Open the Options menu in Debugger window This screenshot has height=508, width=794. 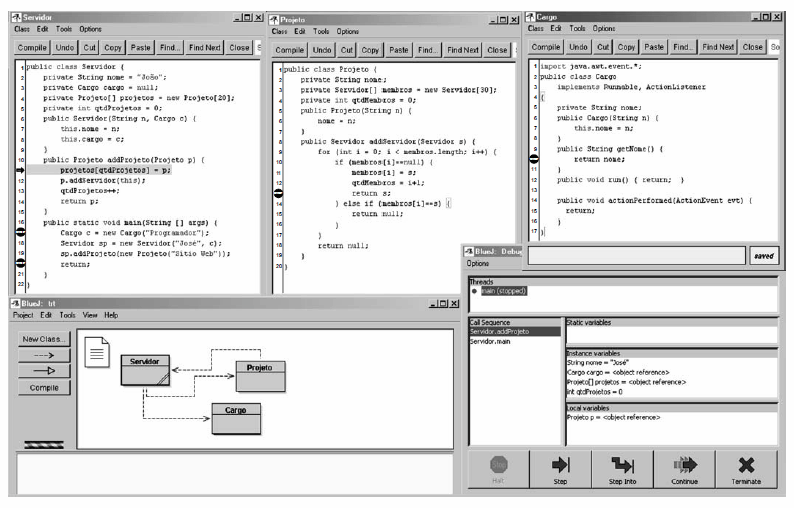click(478, 263)
